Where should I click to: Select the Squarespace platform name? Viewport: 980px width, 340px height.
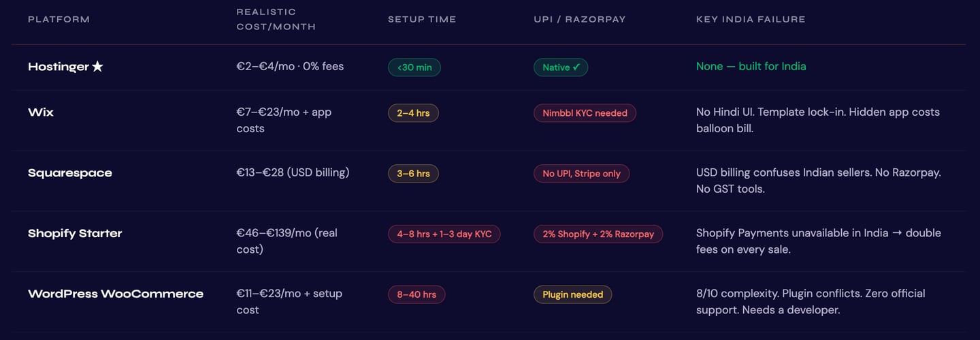tap(70, 173)
